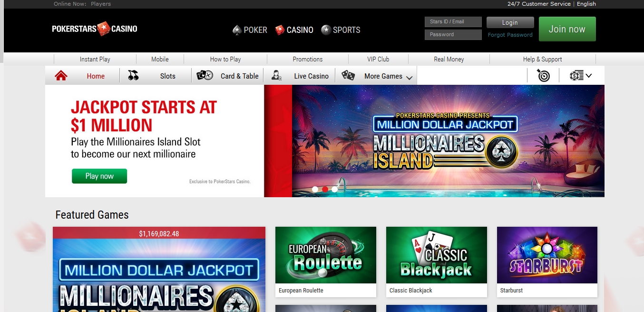
Task: Click the European Roulette caption text
Action: pos(301,291)
